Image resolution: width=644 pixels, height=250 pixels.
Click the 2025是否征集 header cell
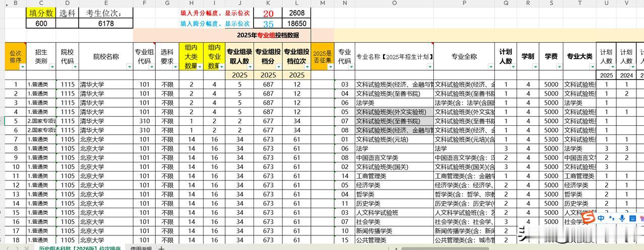323,56
